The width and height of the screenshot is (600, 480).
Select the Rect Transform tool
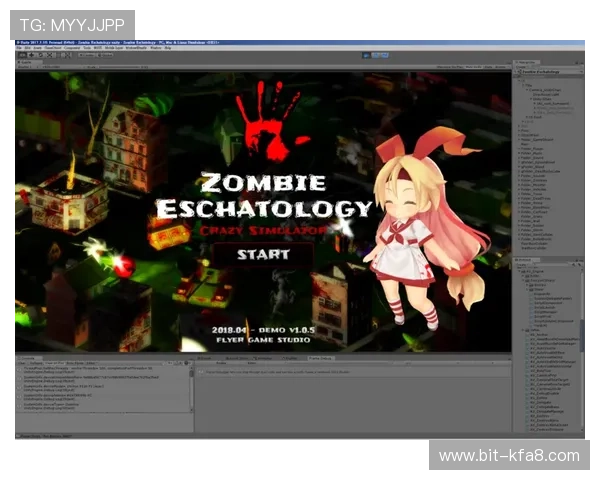click(58, 55)
